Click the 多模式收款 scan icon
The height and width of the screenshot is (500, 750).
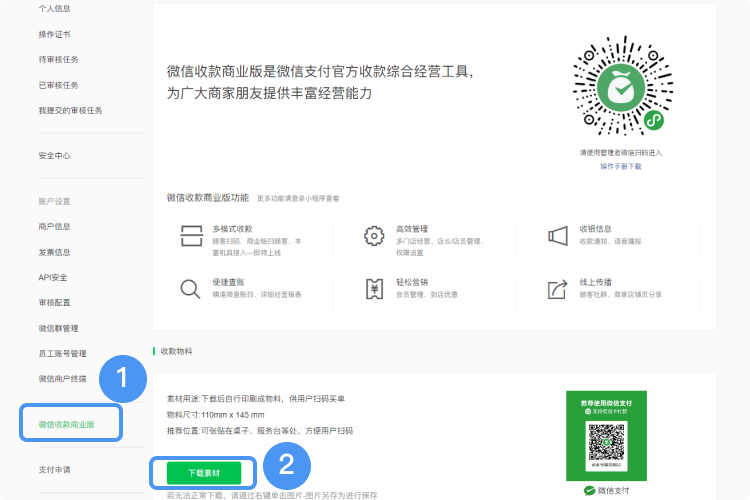tap(191, 236)
